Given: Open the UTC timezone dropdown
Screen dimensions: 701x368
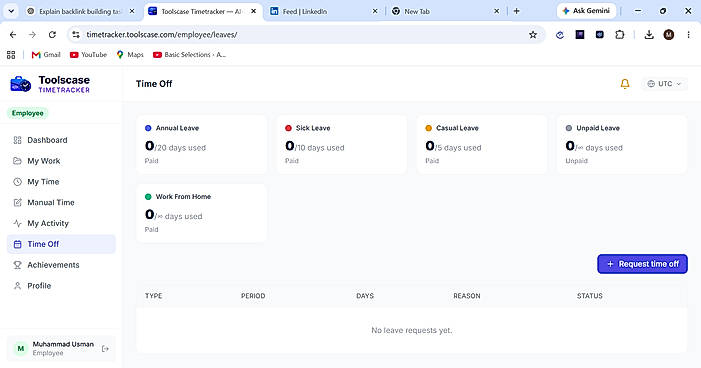Looking at the screenshot, I should point(664,84).
